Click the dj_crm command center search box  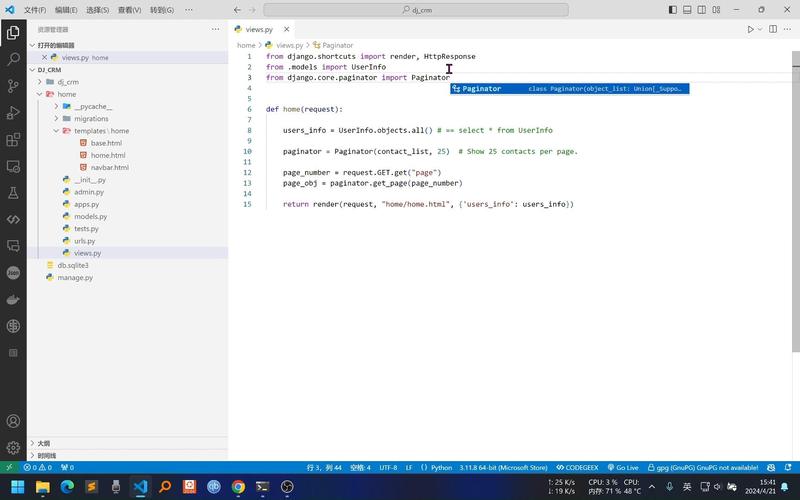[x=416, y=10]
